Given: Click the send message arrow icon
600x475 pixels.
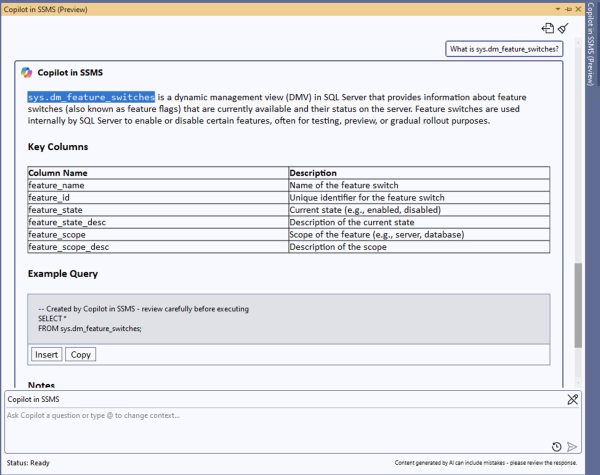Looking at the screenshot, I should click(572, 446).
